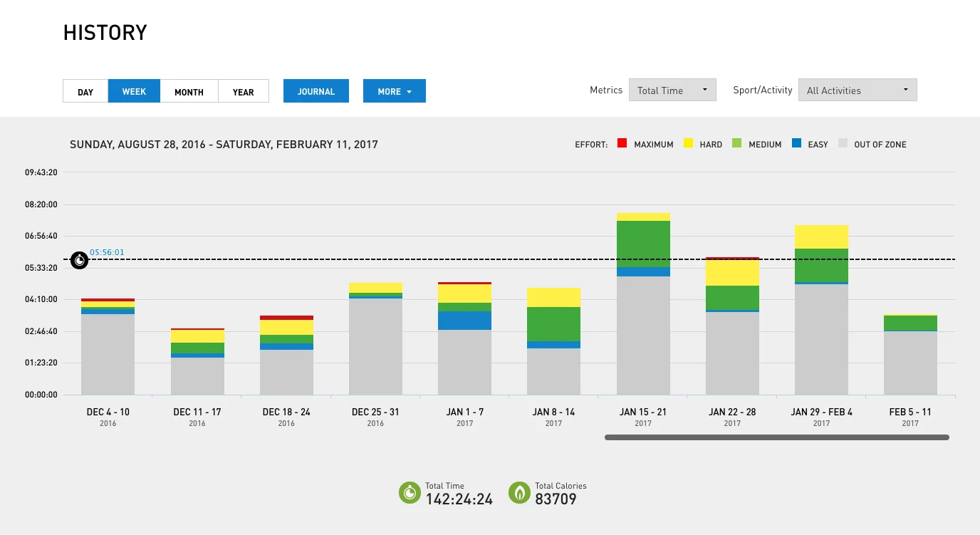980x535 pixels.
Task: Click the yellow Hard effort legend swatch
Action: (x=688, y=144)
